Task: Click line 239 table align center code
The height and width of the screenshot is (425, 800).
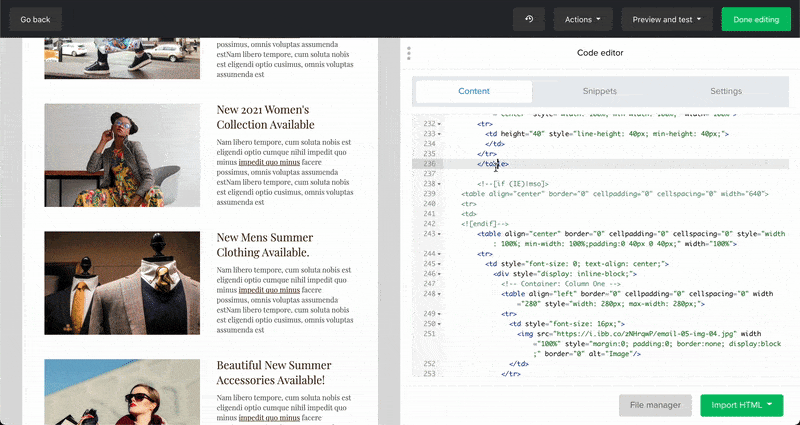Action: point(614,194)
